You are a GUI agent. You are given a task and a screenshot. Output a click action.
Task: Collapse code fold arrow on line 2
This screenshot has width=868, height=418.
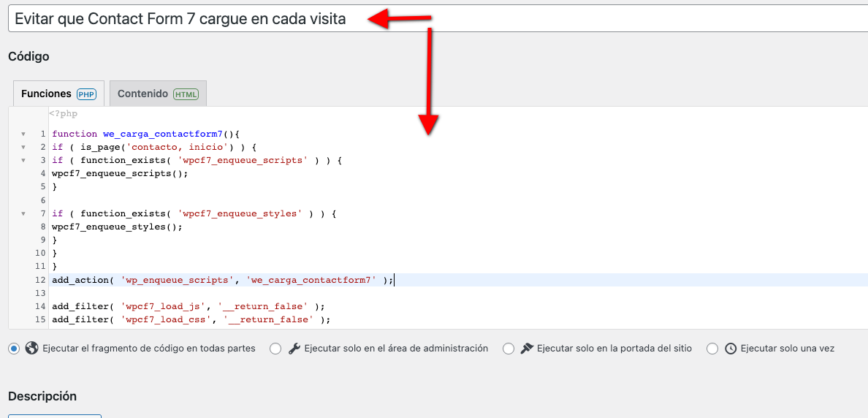tap(23, 148)
